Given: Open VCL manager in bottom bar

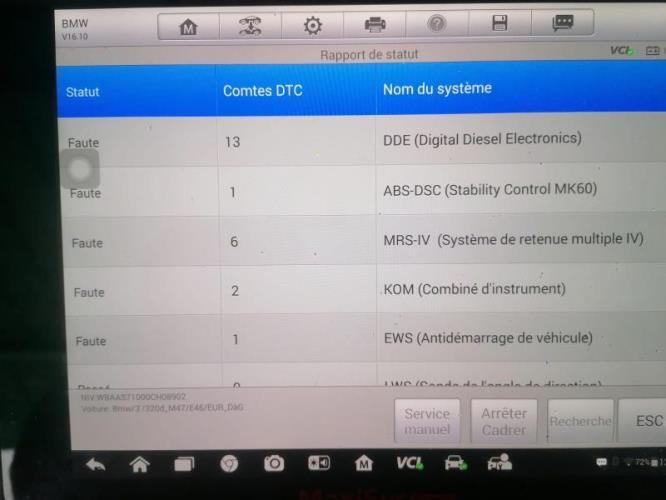Looking at the screenshot, I should coord(409,463).
